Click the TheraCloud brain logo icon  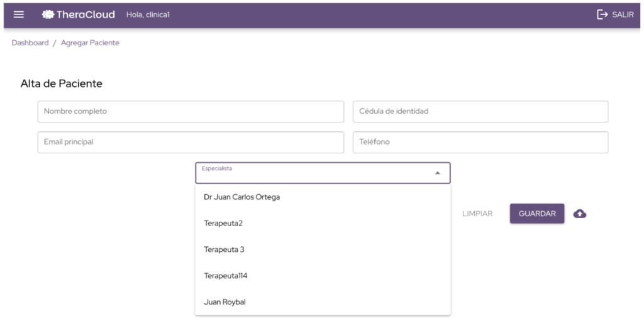click(48, 14)
